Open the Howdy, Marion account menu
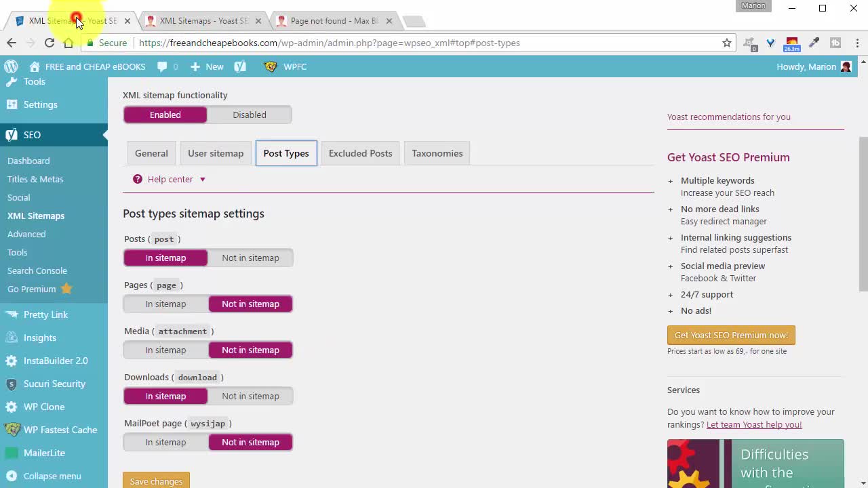Viewport: 868px width, 488px height. pyautogui.click(x=814, y=66)
